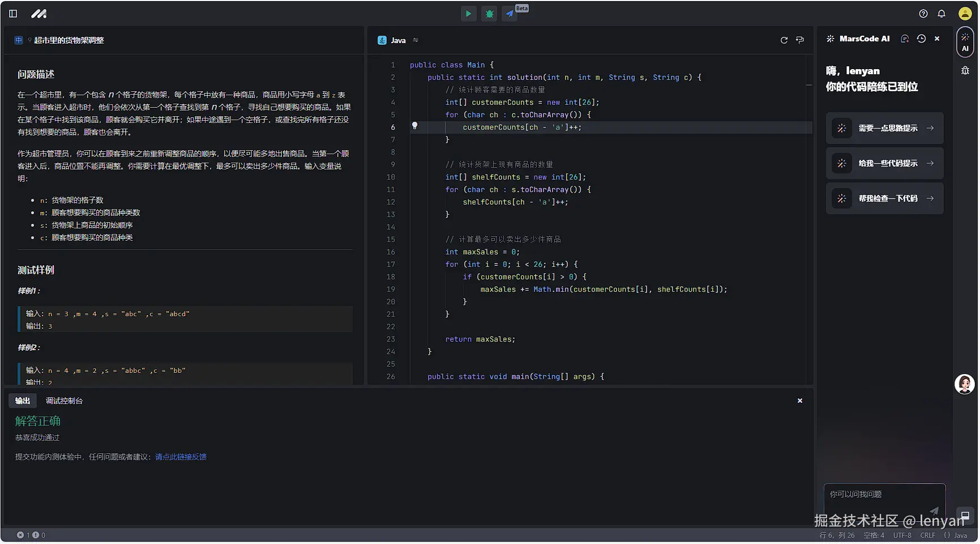Open the 空格: 4 indentation selector

click(874, 535)
